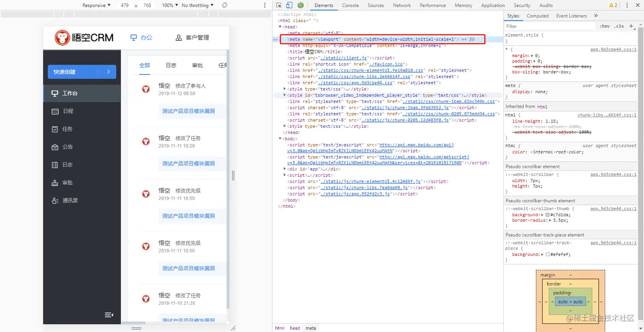Click the #efefef background color swatch
Screen dimensions: 644x332
click(547, 255)
